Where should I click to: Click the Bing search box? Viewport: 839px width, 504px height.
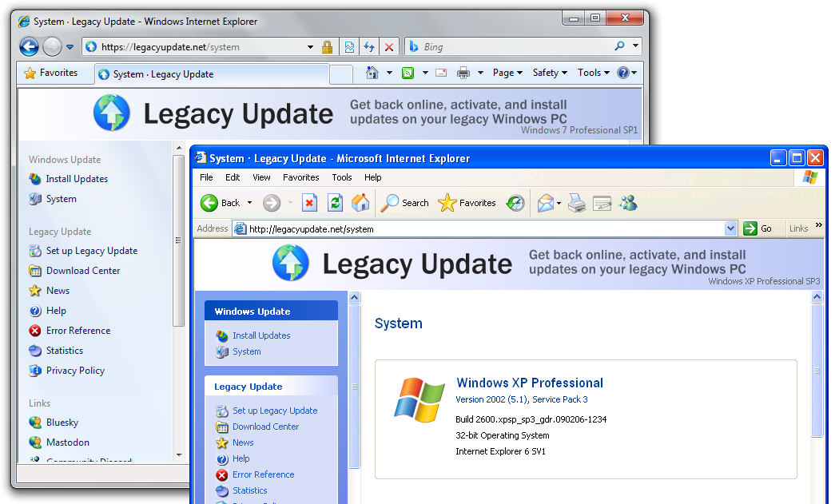(x=514, y=47)
